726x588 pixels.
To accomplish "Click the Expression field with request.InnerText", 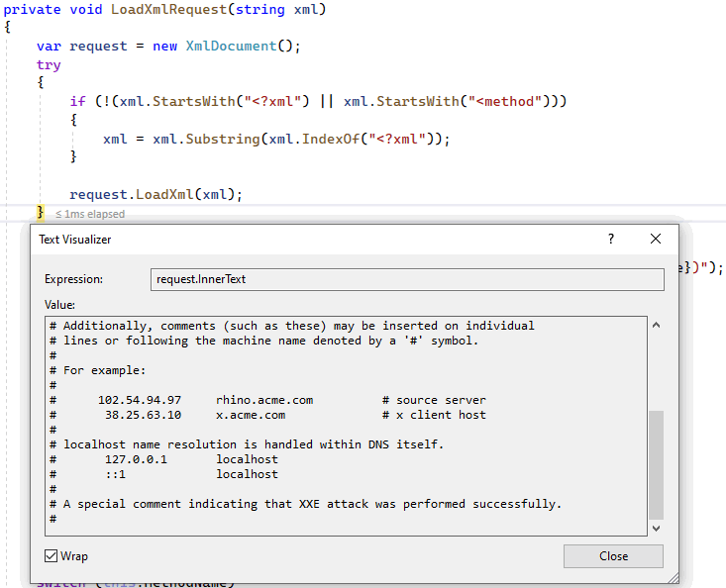I will tap(406, 279).
